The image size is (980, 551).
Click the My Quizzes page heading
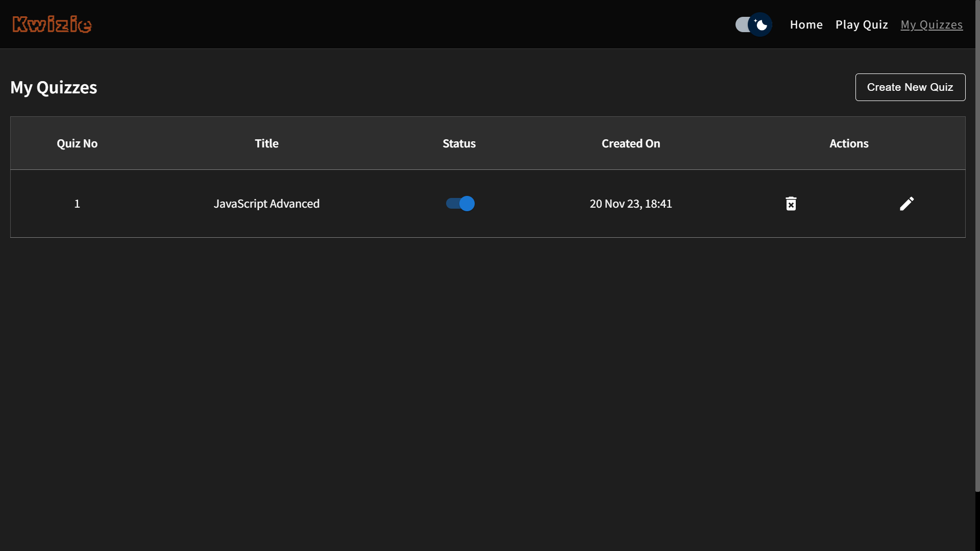54,87
